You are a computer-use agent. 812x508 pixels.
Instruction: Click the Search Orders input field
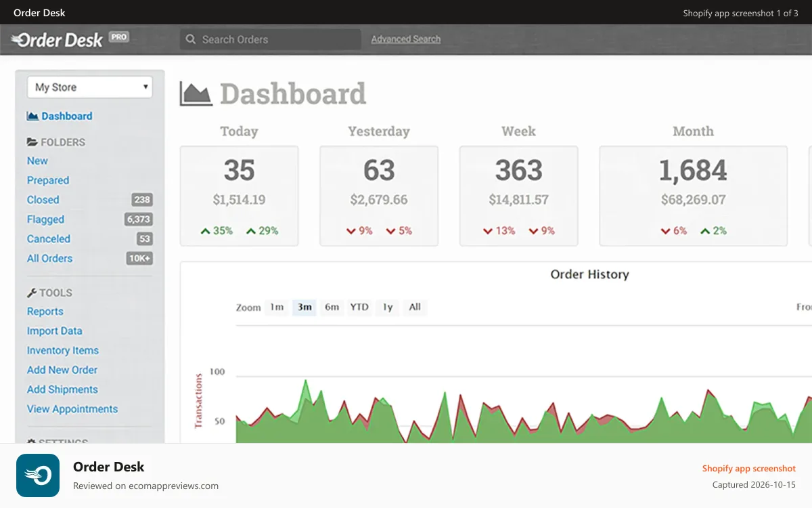pos(271,39)
